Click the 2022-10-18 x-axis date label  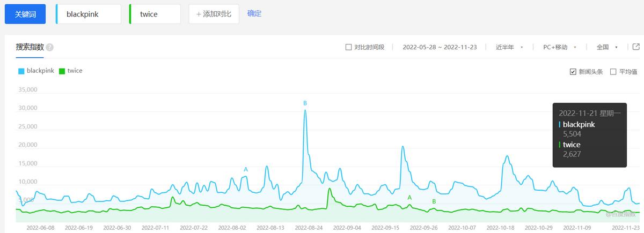(x=500, y=228)
